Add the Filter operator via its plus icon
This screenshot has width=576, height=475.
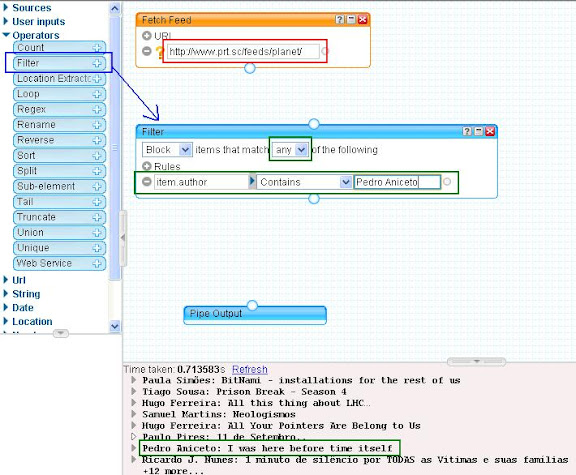tap(97, 63)
